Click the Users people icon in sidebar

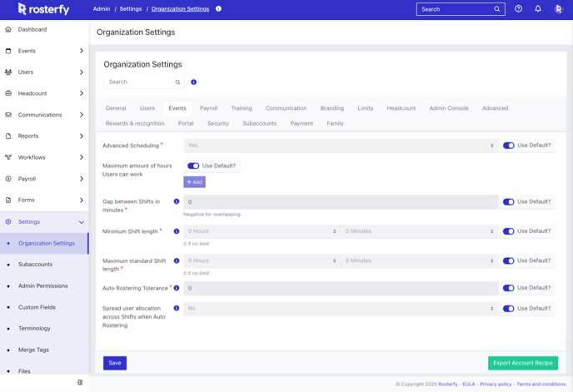pos(8,72)
